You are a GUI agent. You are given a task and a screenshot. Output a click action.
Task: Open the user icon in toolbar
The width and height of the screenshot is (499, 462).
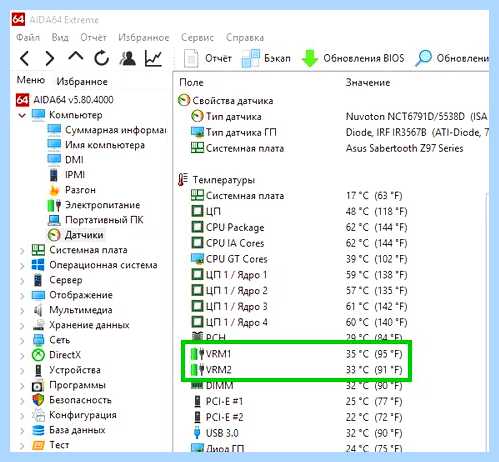tap(127, 58)
